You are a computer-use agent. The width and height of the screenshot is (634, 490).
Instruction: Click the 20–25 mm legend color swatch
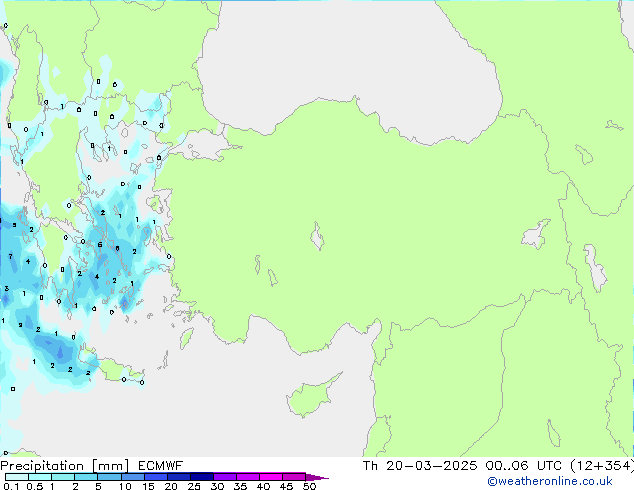pyautogui.click(x=178, y=477)
